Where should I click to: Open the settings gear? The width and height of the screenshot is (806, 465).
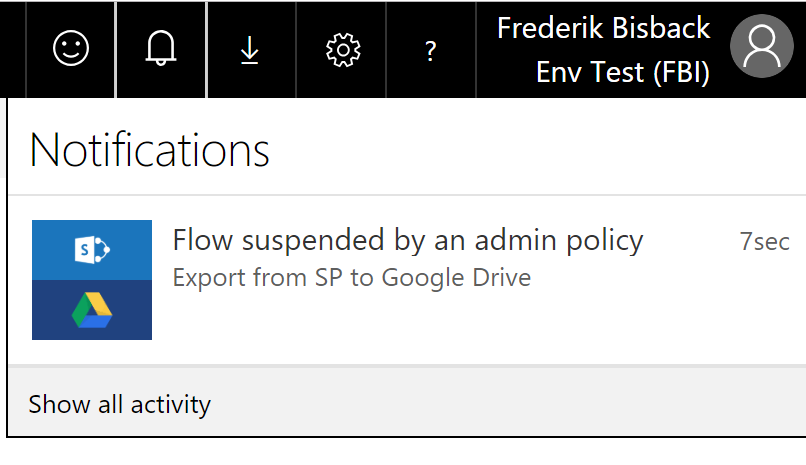click(x=342, y=49)
